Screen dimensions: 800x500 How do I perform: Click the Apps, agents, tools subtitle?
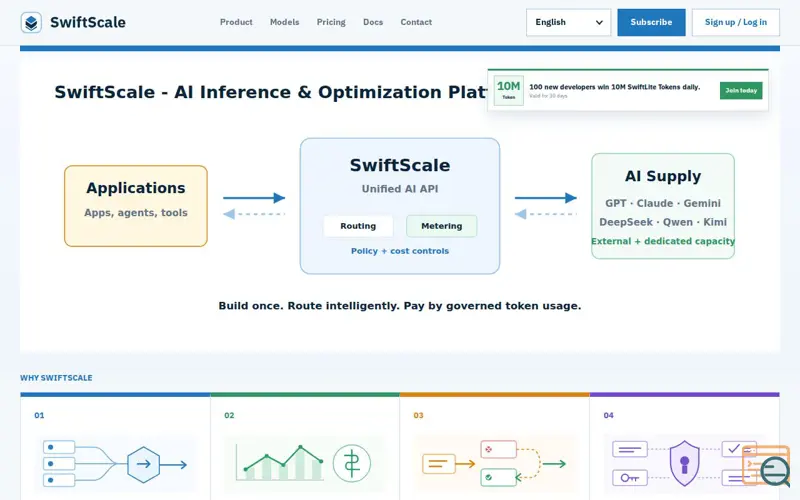click(x=136, y=213)
